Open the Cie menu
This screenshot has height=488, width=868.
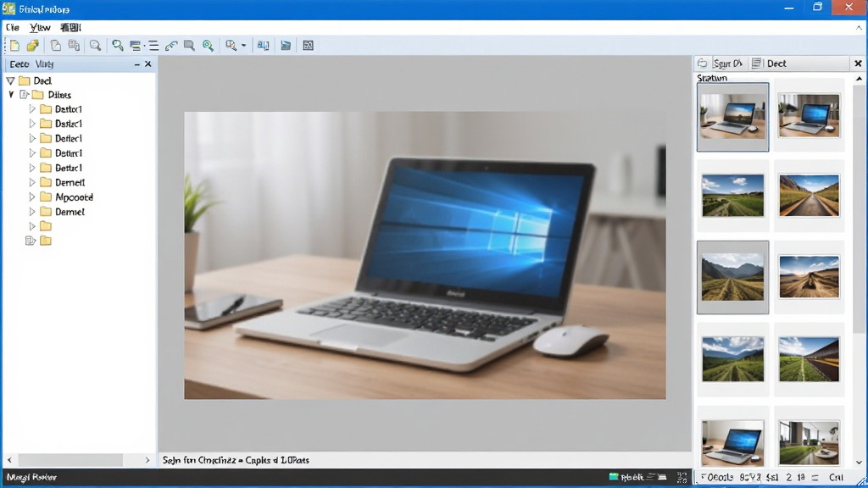[x=12, y=27]
